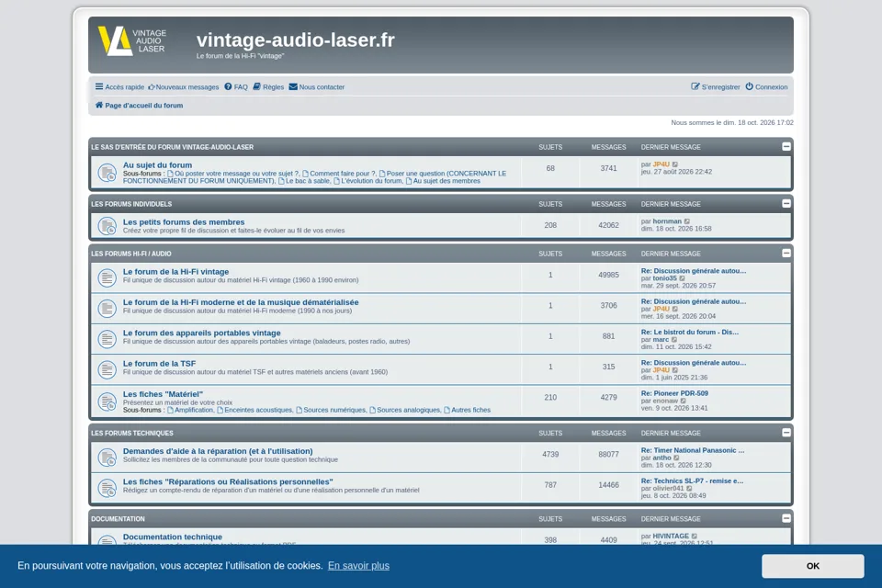This screenshot has height=588, width=882.
Task: View latest post icon next to antho
Action: point(677,458)
